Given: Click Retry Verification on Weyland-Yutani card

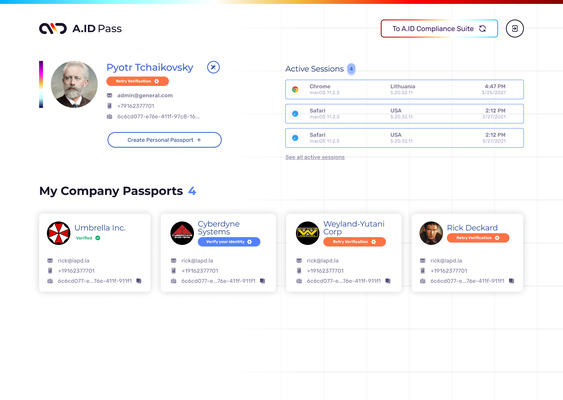Looking at the screenshot, I should (354, 242).
